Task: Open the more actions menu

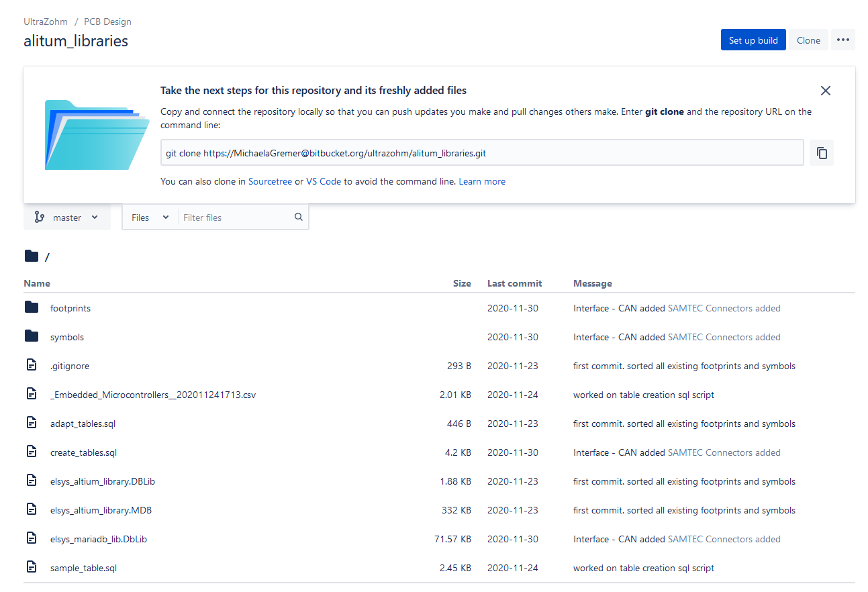Action: tap(843, 40)
